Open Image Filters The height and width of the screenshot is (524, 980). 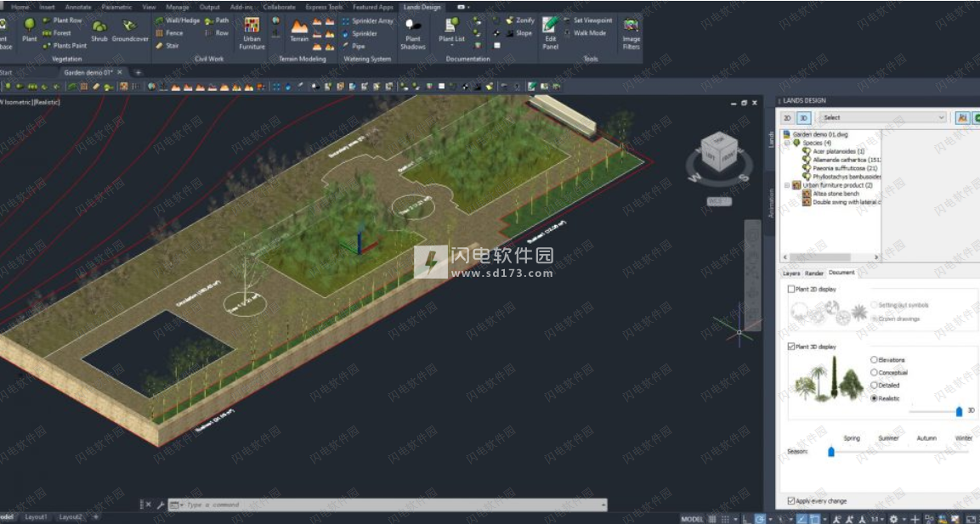pos(632,34)
